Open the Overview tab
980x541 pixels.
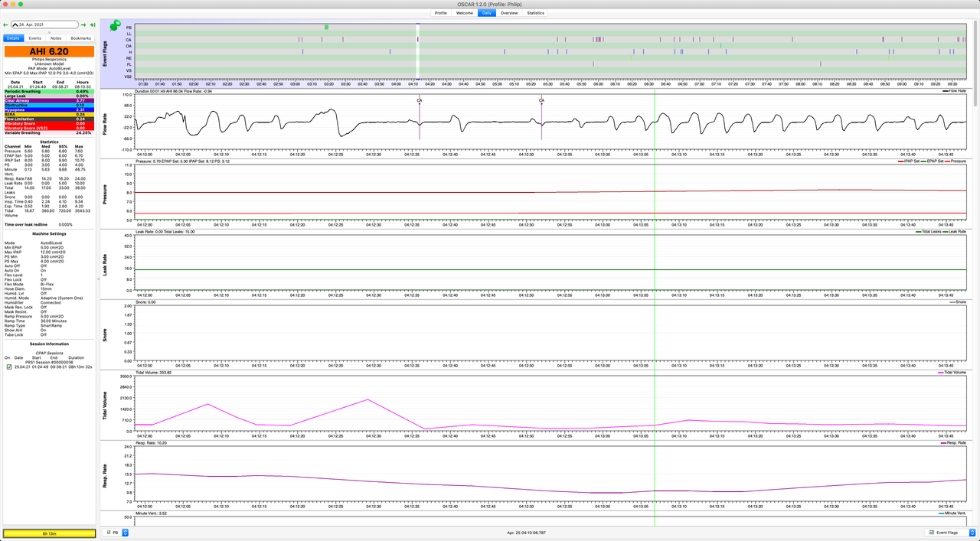click(509, 13)
